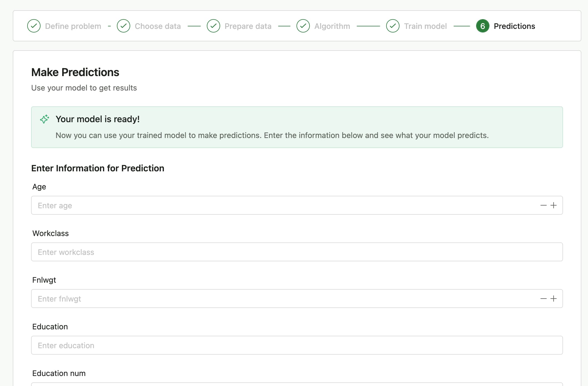Focus the Enter age input field
The height and width of the screenshot is (386, 588).
[297, 205]
